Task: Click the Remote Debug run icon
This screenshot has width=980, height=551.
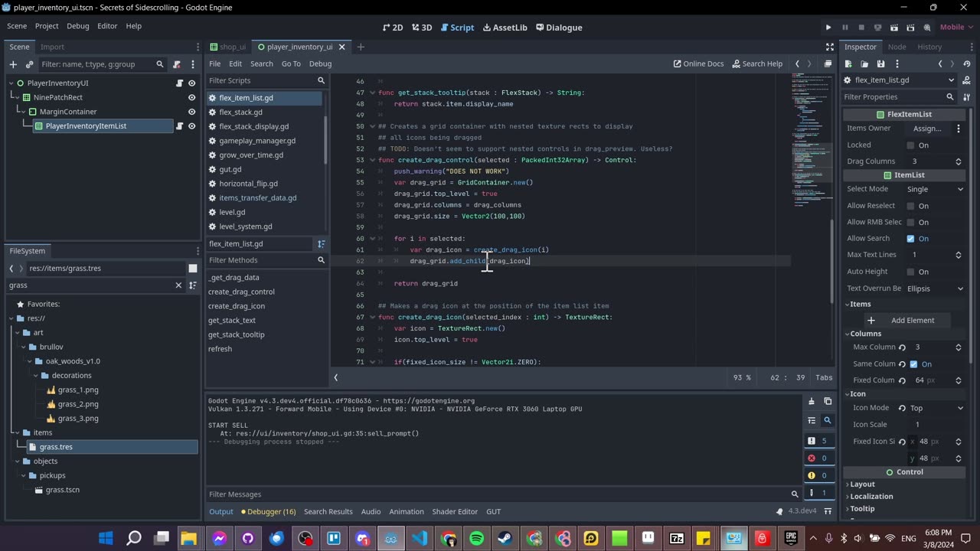Action: click(x=877, y=28)
